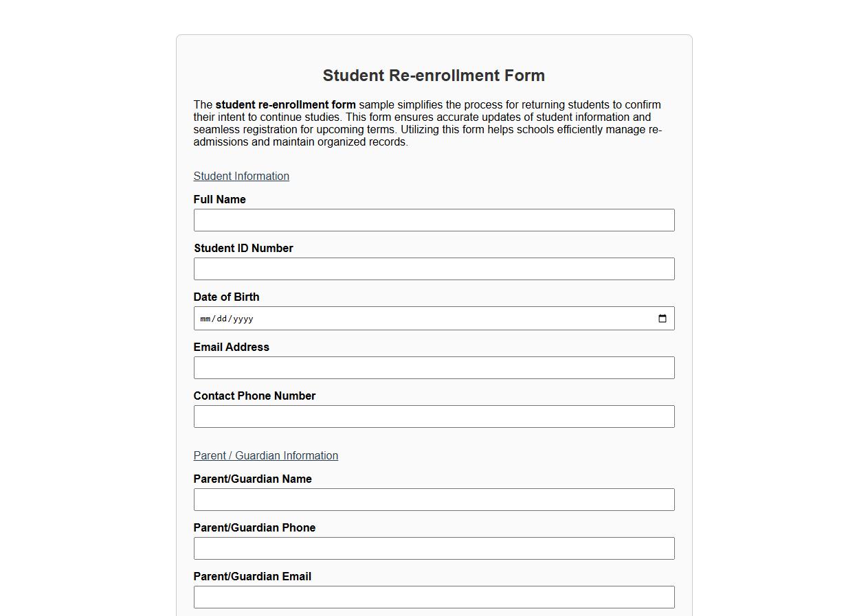
Task: Focus the Email Address input field
Action: [x=434, y=367]
